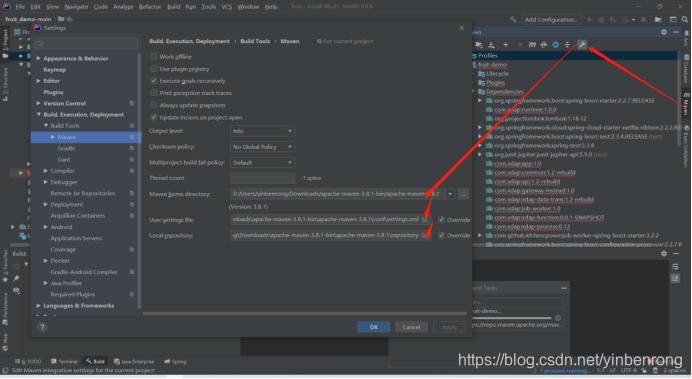
Task: Enable Always update snapshots checkbox
Action: [x=154, y=105]
